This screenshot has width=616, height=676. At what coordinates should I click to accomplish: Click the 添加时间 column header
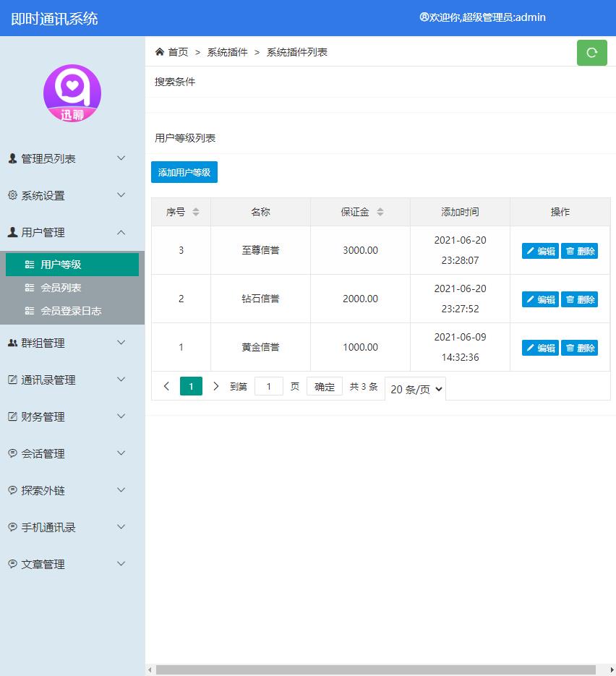click(x=460, y=212)
